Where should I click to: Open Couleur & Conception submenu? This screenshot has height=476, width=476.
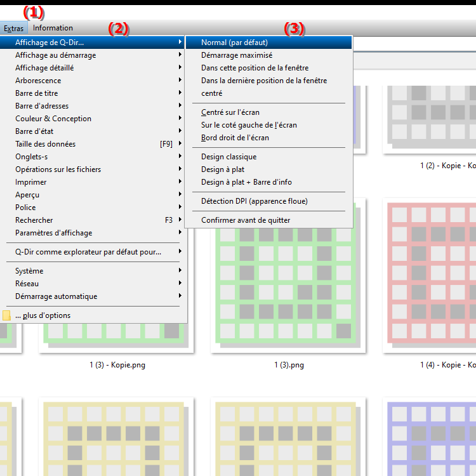pos(92,119)
